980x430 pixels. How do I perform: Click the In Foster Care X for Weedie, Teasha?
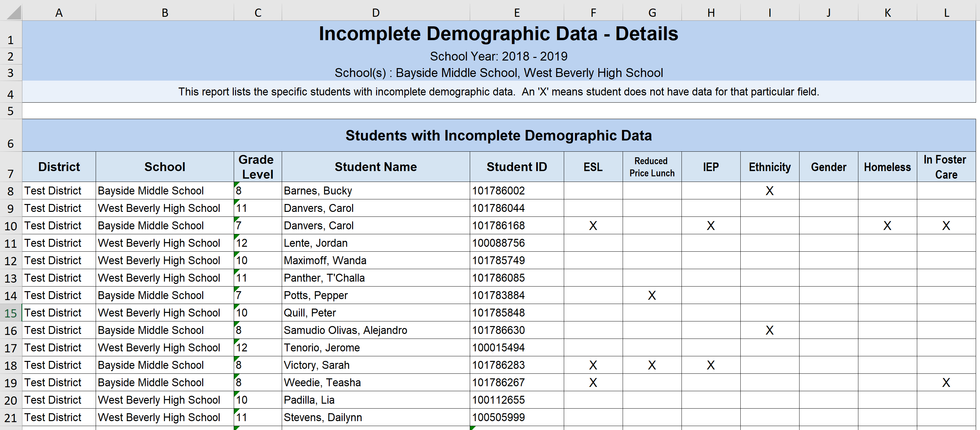(946, 382)
